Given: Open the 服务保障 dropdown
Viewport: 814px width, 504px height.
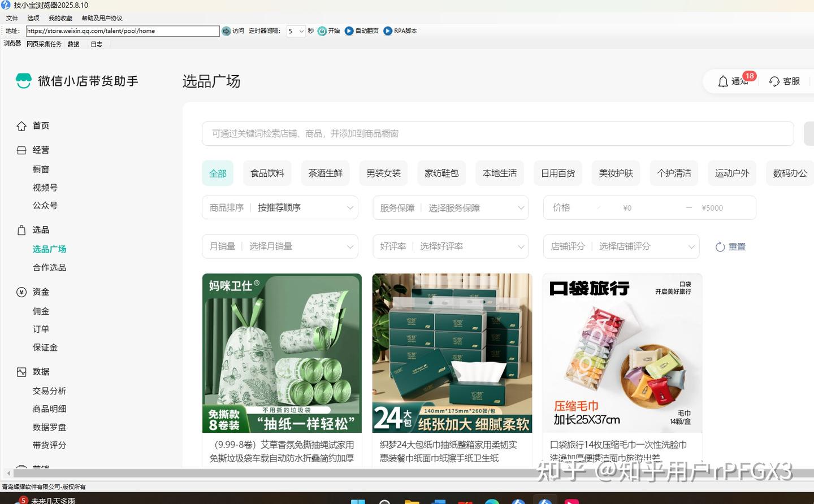Looking at the screenshot, I should coord(451,208).
